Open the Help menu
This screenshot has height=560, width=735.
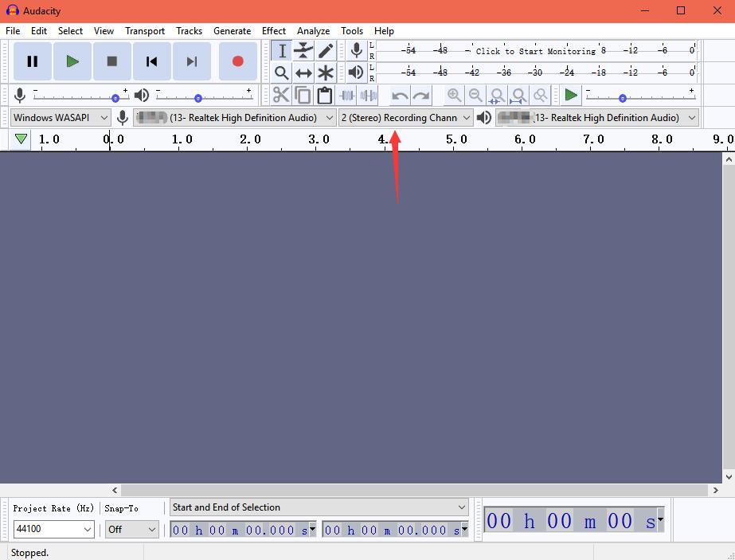[384, 31]
